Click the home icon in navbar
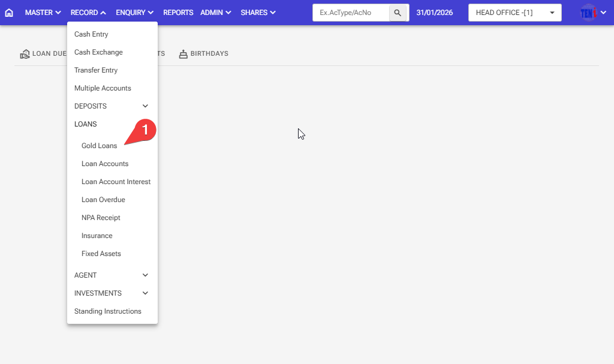614x364 pixels. point(9,13)
